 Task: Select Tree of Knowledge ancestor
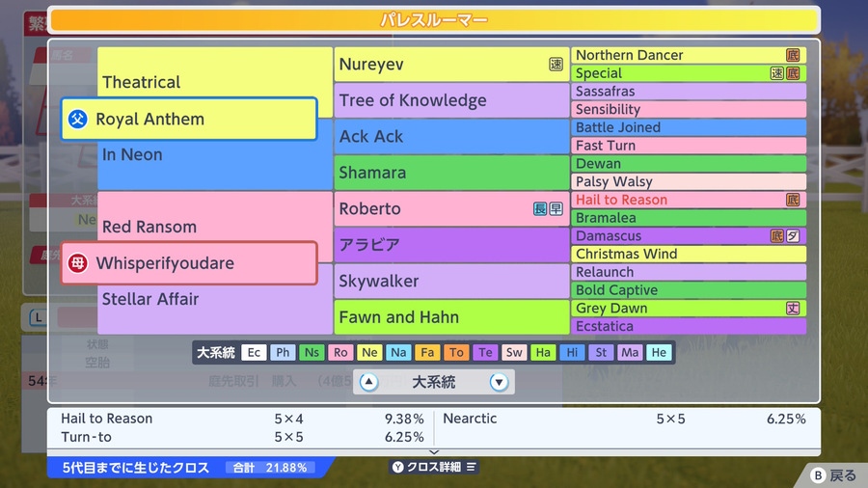[451, 100]
